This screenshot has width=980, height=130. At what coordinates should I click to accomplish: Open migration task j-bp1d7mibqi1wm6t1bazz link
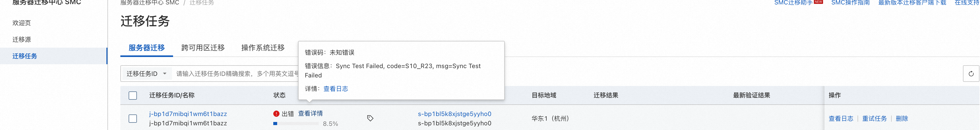pos(188,114)
